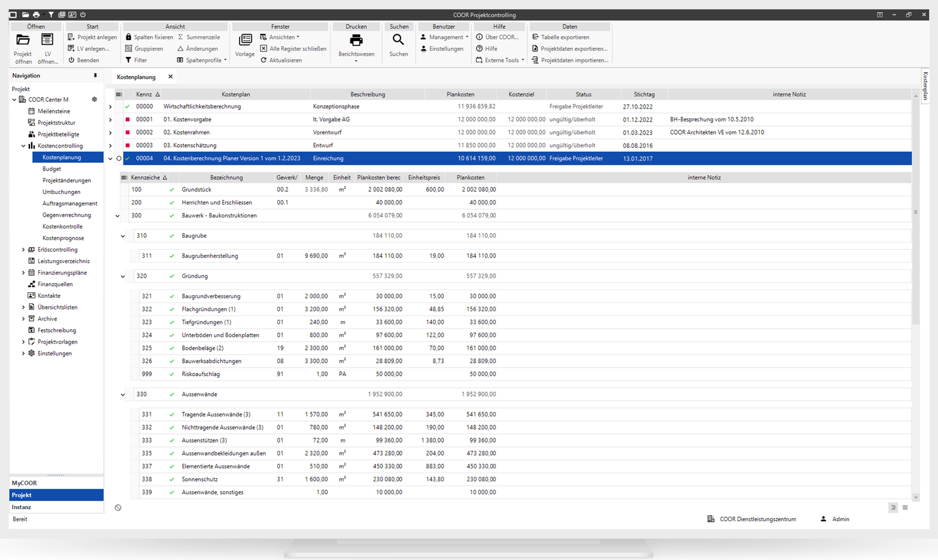Click Tabelle exportieren
The image size is (938, 560).
point(561,37)
